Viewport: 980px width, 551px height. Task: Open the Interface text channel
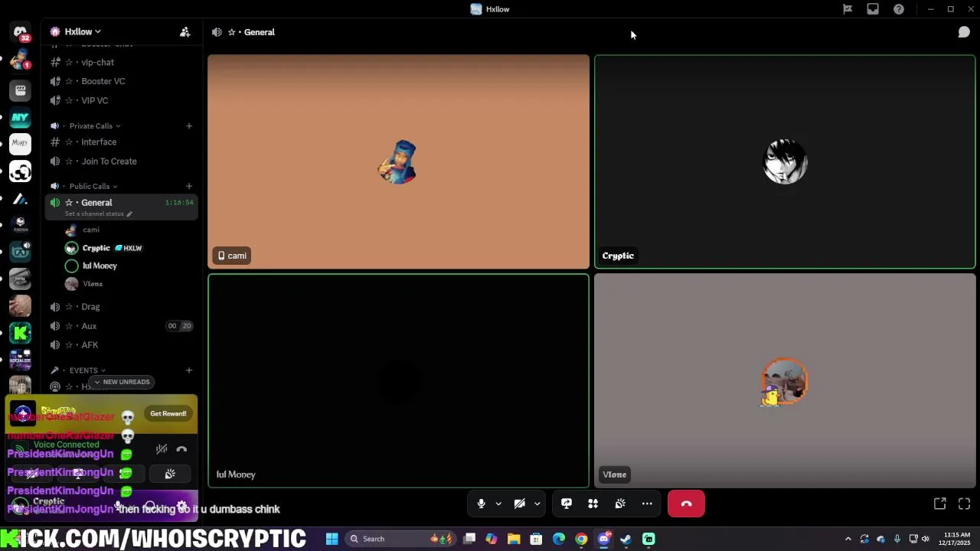pos(121,142)
